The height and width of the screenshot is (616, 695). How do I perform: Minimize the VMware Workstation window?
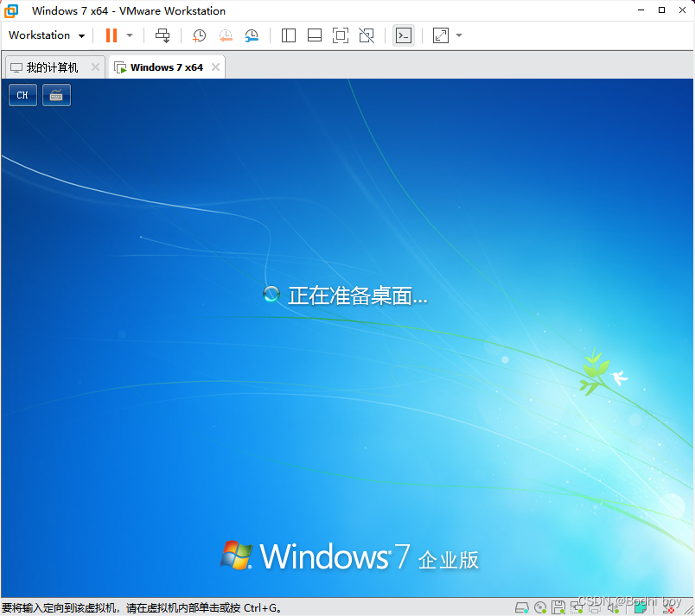(x=641, y=10)
